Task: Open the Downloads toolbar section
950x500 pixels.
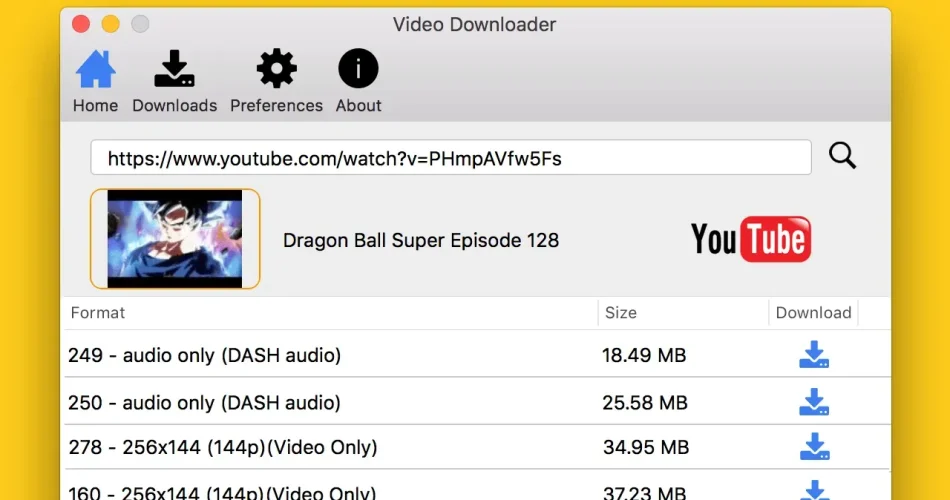Action: 174,81
